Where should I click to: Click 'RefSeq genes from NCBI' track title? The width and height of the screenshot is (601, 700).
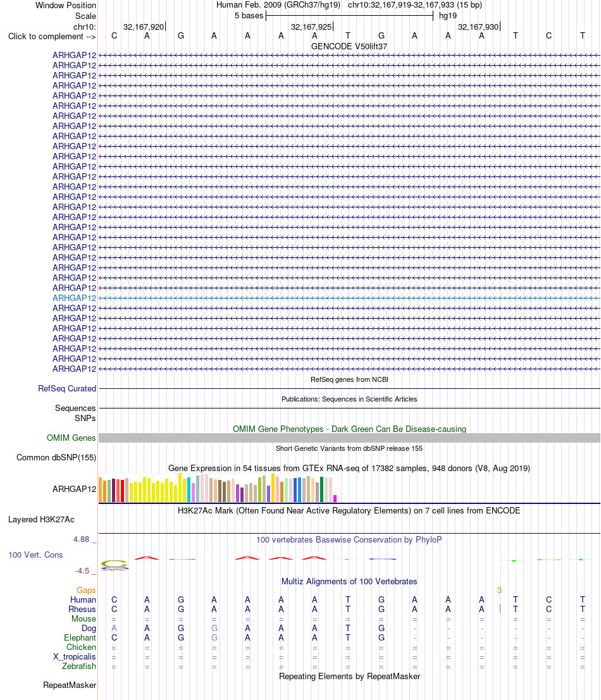tap(349, 380)
